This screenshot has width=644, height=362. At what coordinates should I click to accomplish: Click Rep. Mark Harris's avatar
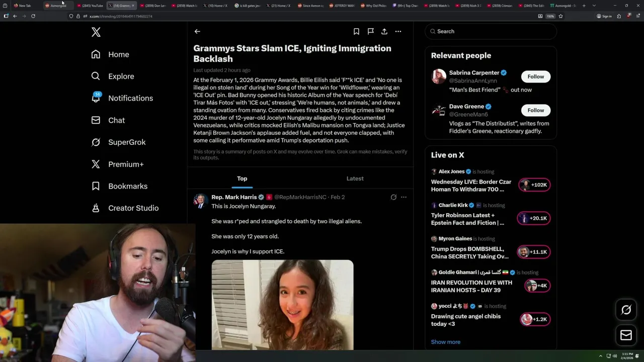pos(200,201)
